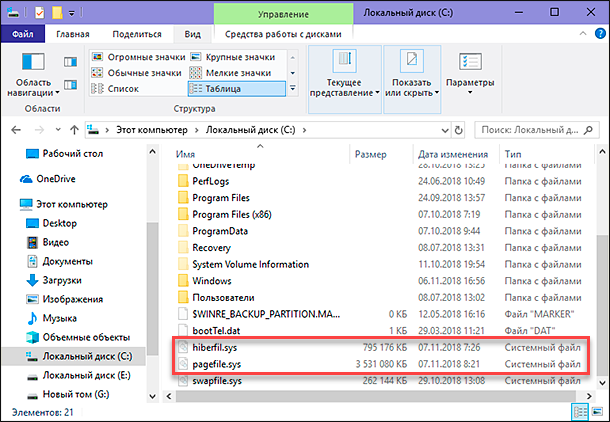Select Новый том (G:) in navigation pane
Viewport: 610px width, 422px height.
(68, 394)
